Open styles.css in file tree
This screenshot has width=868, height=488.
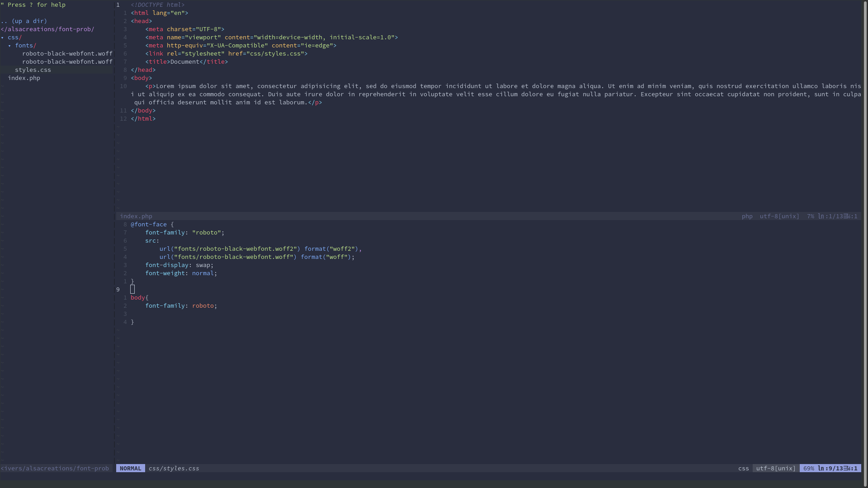pos(33,70)
